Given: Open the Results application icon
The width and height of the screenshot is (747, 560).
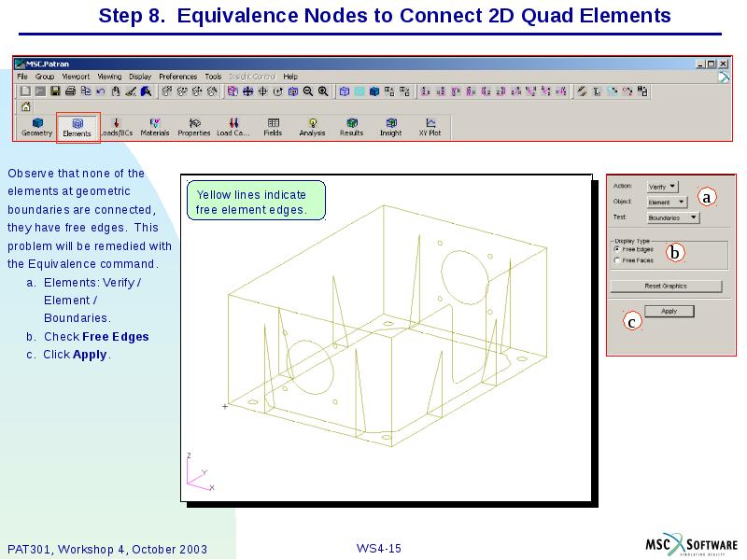Looking at the screenshot, I should (x=352, y=125).
